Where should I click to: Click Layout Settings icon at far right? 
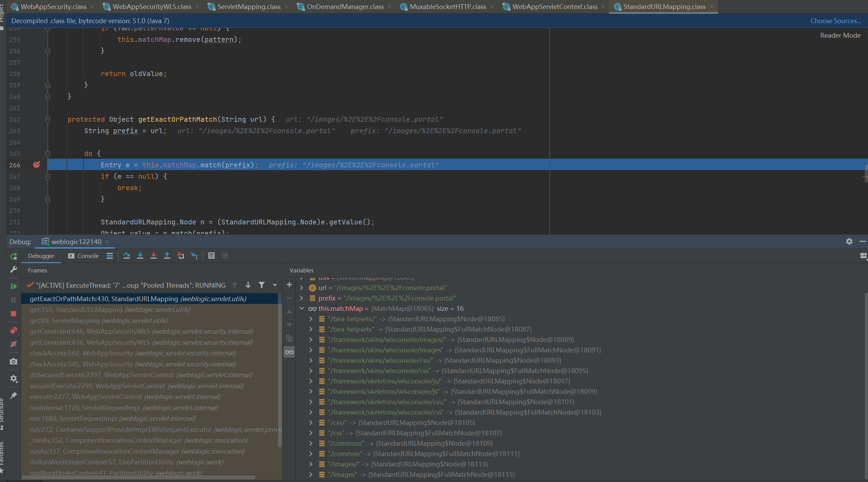click(864, 256)
